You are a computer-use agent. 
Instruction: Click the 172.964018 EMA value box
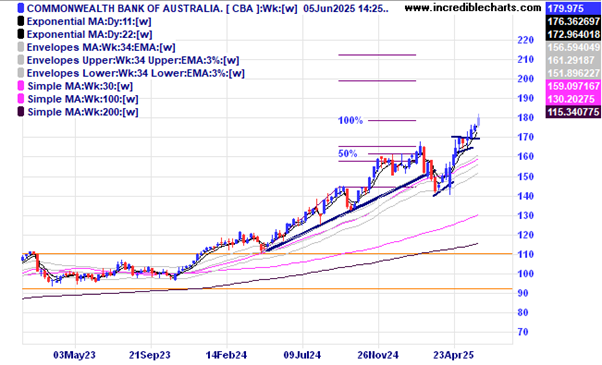pyautogui.click(x=573, y=35)
